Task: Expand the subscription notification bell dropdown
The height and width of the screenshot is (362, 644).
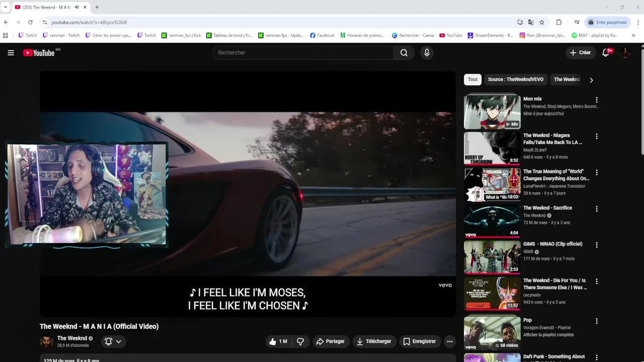Action: coord(113,341)
